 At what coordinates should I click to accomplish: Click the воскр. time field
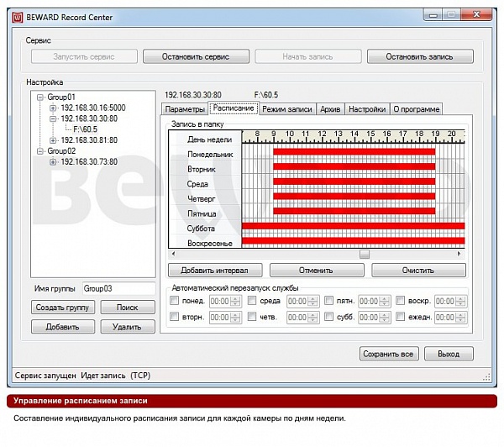click(x=450, y=302)
